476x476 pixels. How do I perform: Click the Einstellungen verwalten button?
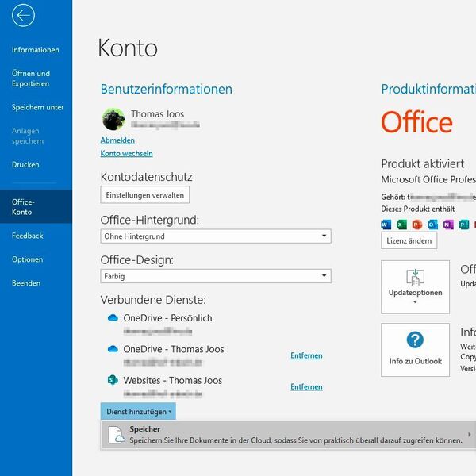pyautogui.click(x=145, y=195)
